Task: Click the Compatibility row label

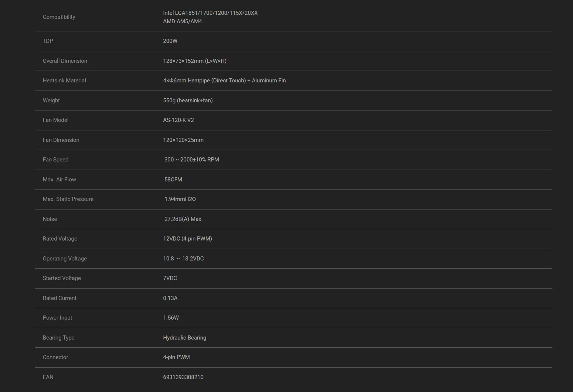Action: click(x=59, y=17)
